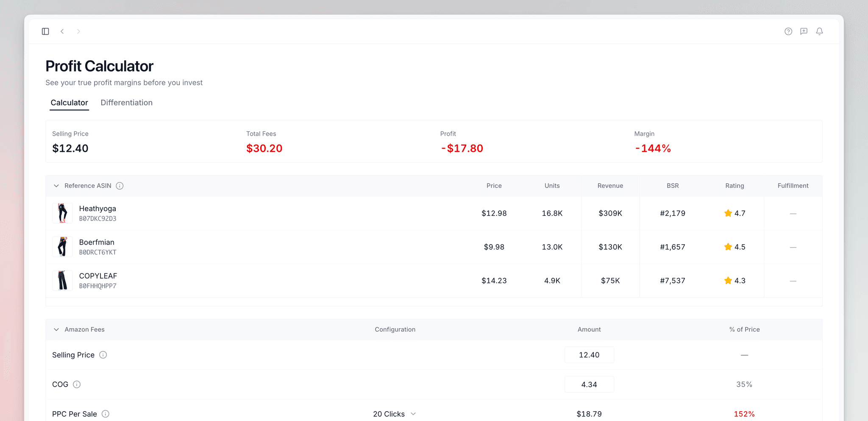Select the COPYLEAF product name
868x421 pixels.
pos(98,276)
